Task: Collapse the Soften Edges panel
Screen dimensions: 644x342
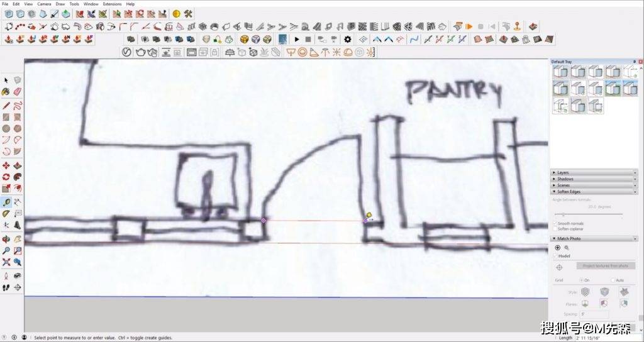Action: click(594, 192)
